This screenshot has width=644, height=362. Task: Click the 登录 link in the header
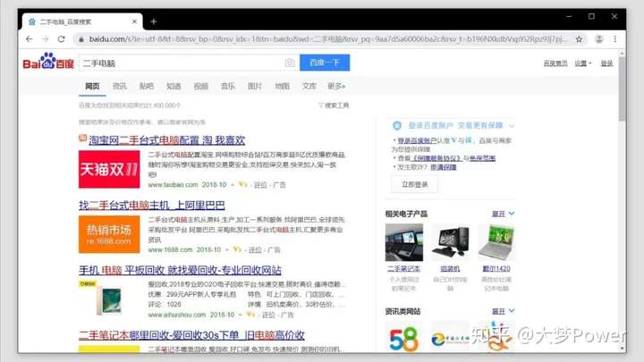click(606, 63)
